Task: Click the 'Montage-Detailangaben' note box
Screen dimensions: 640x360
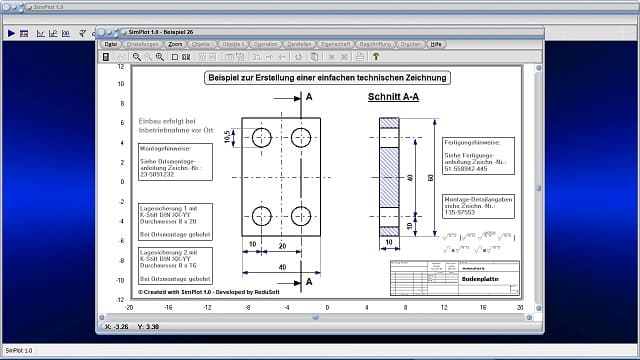Action: (478, 206)
